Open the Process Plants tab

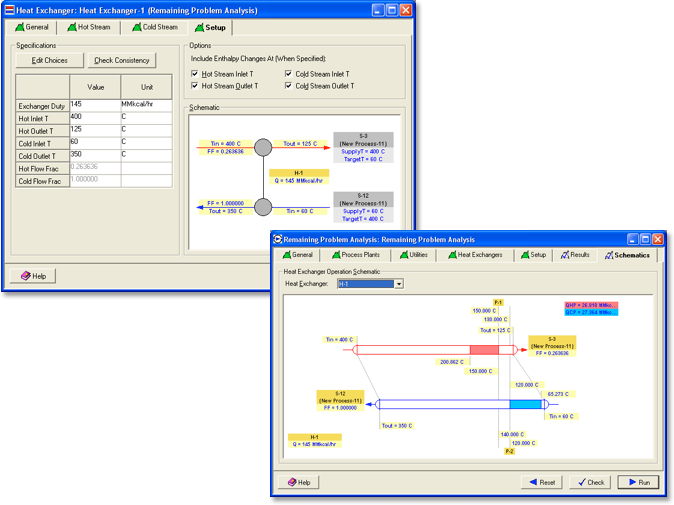click(x=356, y=255)
